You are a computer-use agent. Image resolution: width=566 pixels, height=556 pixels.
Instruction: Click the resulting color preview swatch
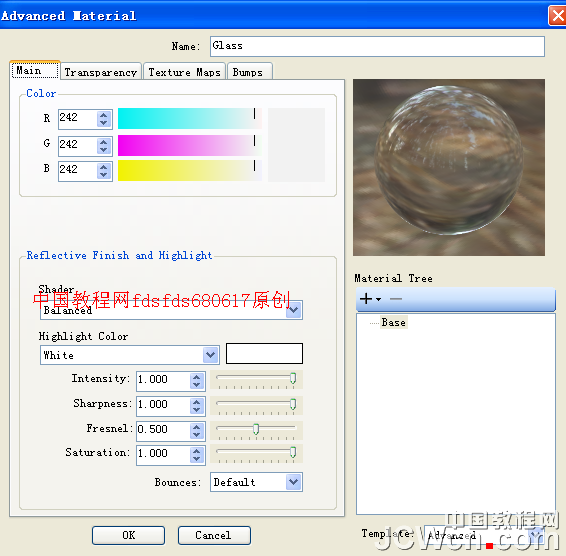pyautogui.click(x=296, y=145)
